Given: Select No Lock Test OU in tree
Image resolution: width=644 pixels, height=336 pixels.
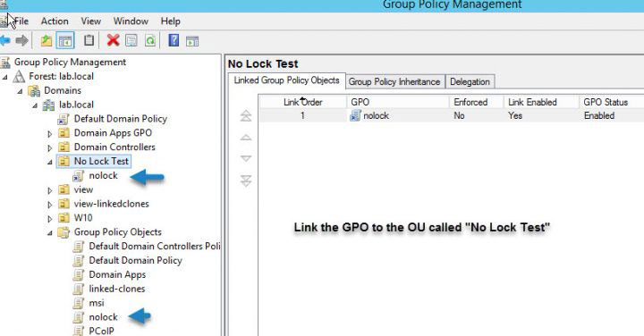Looking at the screenshot, I should tap(101, 161).
